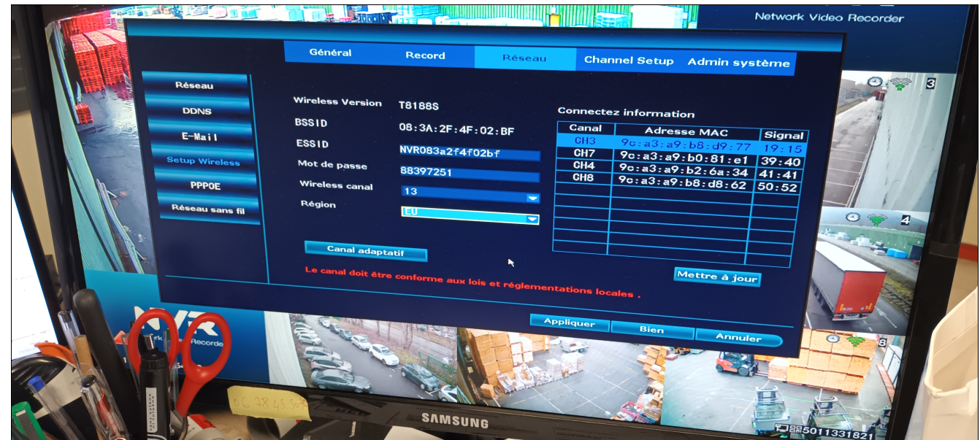Open the DDNS sidebar section
Image resolution: width=980 pixels, height=440 pixels.
point(196,111)
